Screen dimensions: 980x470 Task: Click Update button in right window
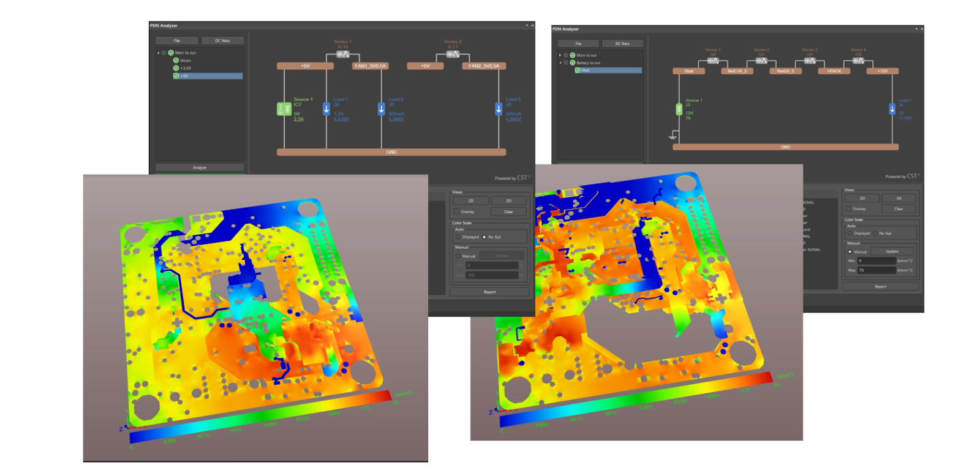pyautogui.click(x=892, y=251)
